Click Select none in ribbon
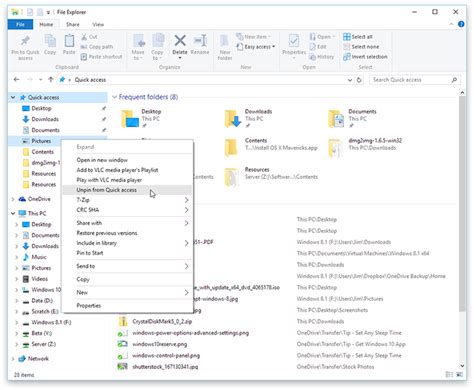This screenshot has height=390, width=474. click(x=361, y=47)
